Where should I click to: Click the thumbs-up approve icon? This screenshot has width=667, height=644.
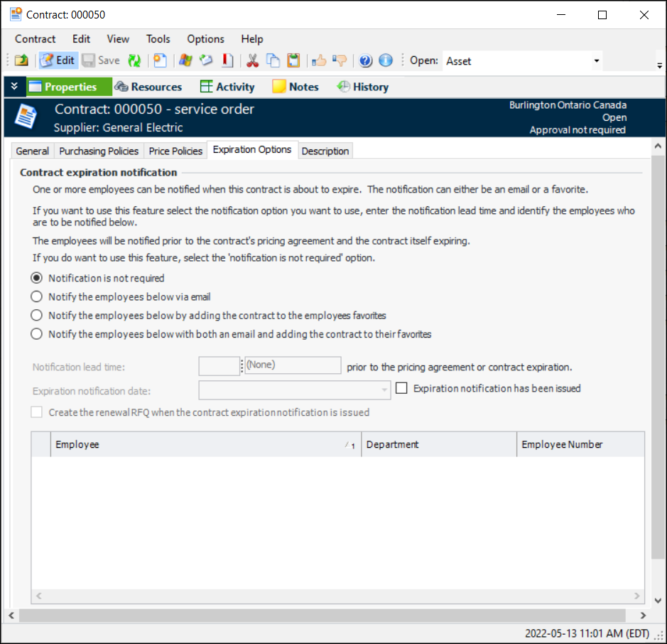pyautogui.click(x=319, y=60)
